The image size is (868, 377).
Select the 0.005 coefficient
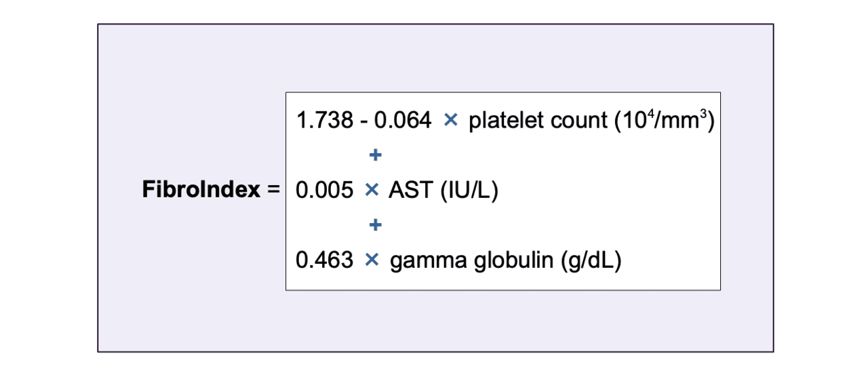pos(325,191)
